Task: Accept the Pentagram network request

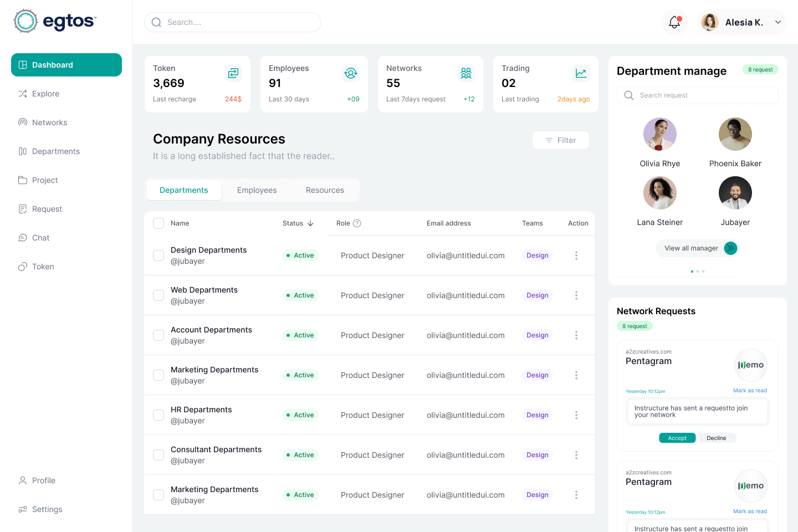Action: point(677,438)
